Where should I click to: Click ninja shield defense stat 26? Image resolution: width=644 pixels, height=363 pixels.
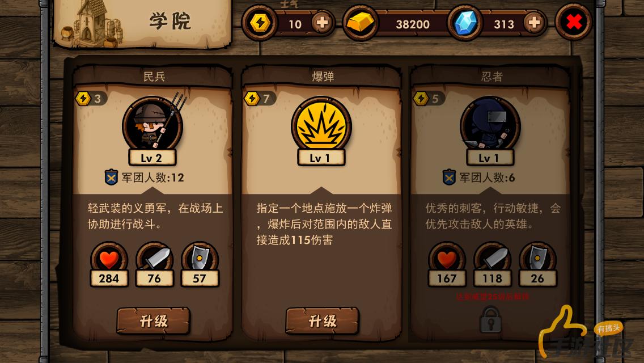point(537,264)
